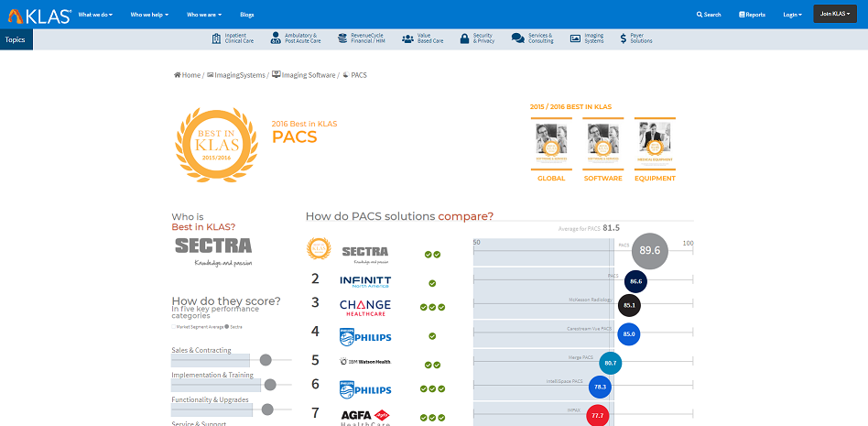Open the Value Based Care people icon
The image size is (868, 426).
[408, 38]
